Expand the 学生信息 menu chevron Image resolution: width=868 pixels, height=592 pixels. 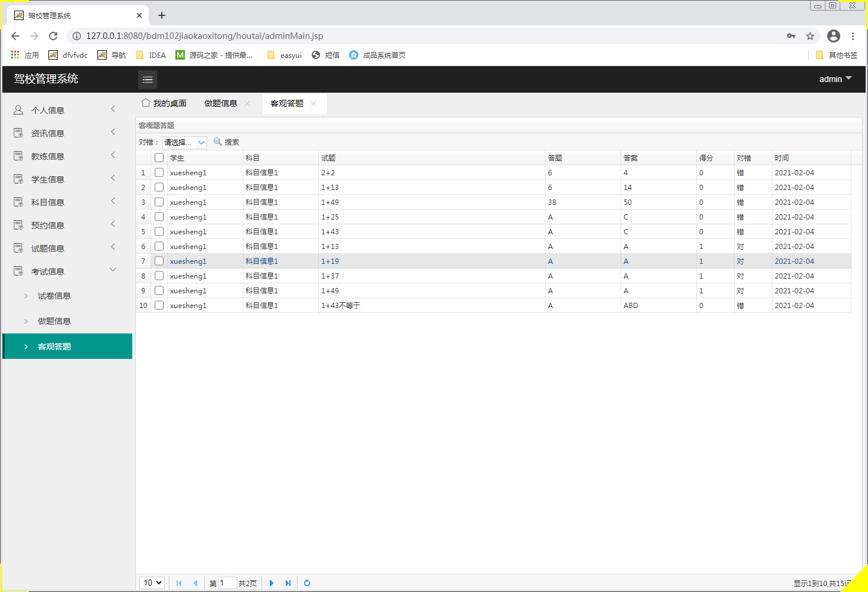coord(113,178)
